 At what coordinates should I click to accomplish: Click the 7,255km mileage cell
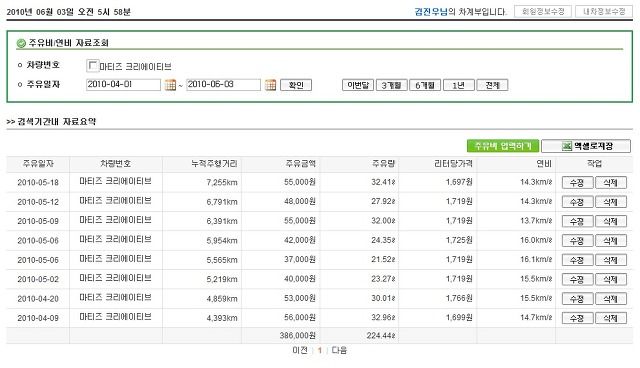tap(222, 182)
